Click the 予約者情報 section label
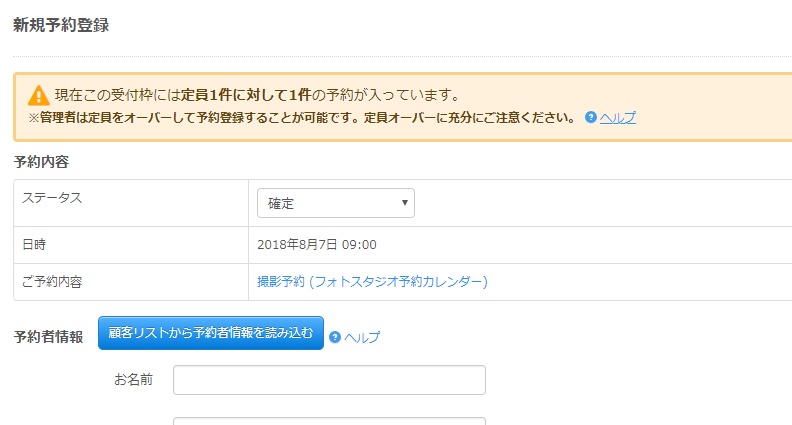Image resolution: width=792 pixels, height=425 pixels. (48, 337)
